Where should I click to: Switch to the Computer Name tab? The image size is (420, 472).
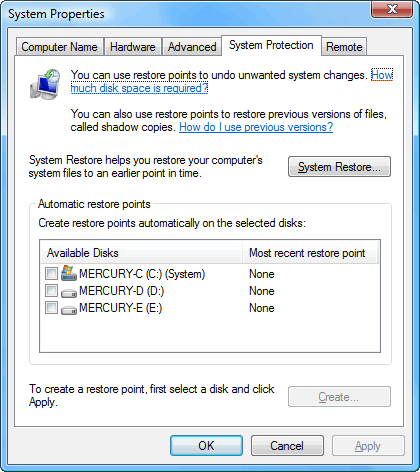click(x=59, y=47)
